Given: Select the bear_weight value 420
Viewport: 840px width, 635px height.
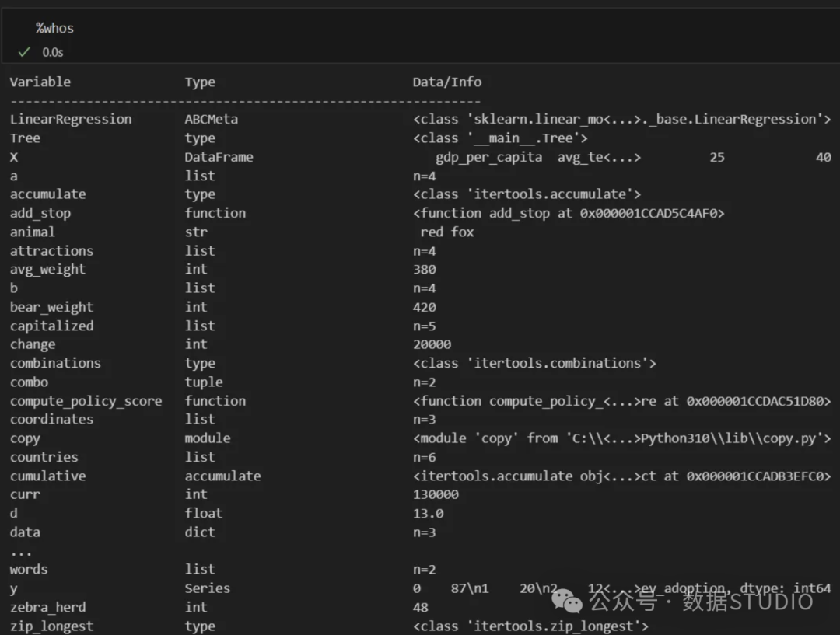Looking at the screenshot, I should pyautogui.click(x=425, y=307).
